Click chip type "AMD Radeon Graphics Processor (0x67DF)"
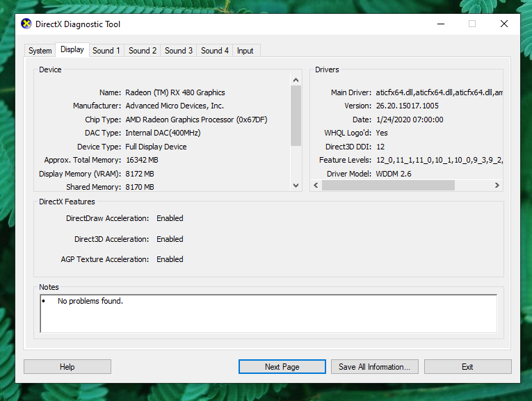 [196, 120]
